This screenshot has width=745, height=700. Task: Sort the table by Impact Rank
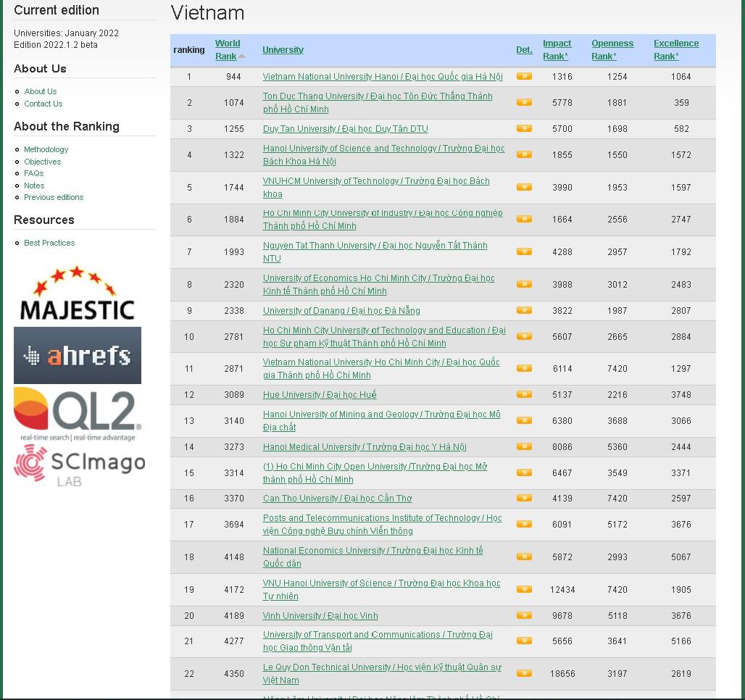point(557,49)
